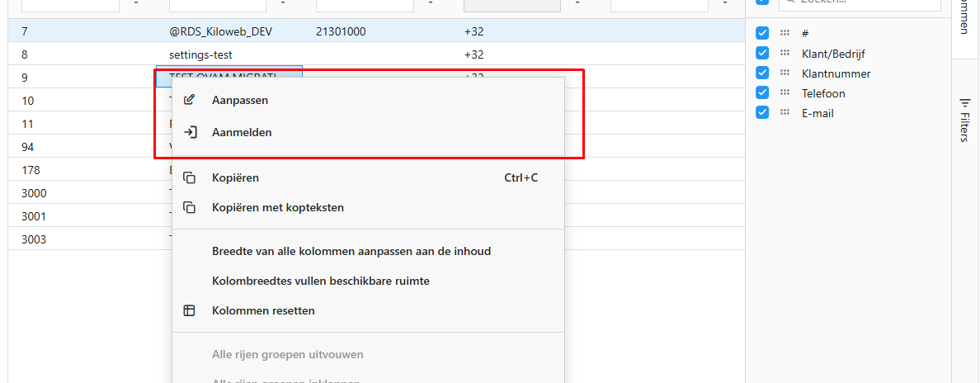Choose 'Breedte van alle kolommen aanpassen aan de inhoud'
Screen dimensions: 980x383
pyautogui.click(x=351, y=251)
